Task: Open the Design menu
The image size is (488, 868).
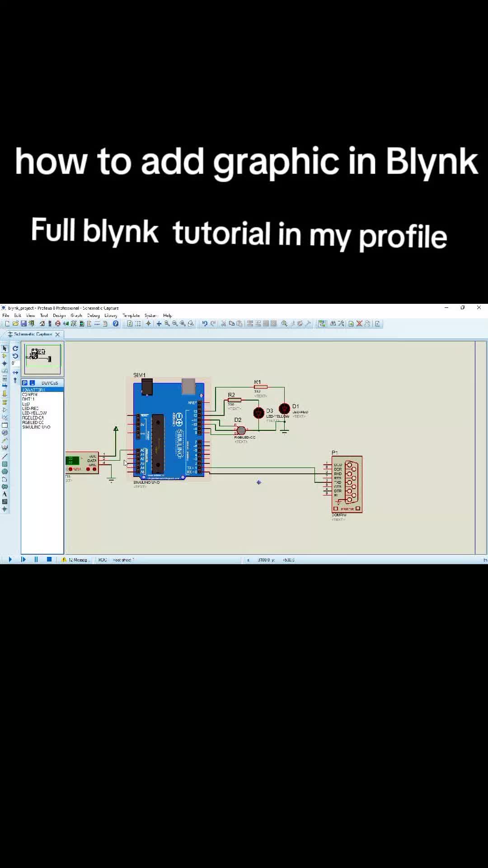Action: 59,316
